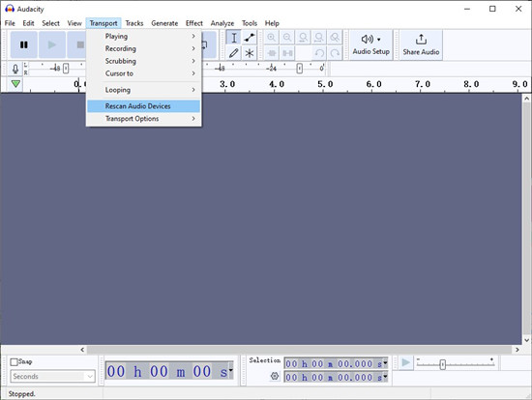
Task: Expand the Looping submenu
Action: (144, 90)
